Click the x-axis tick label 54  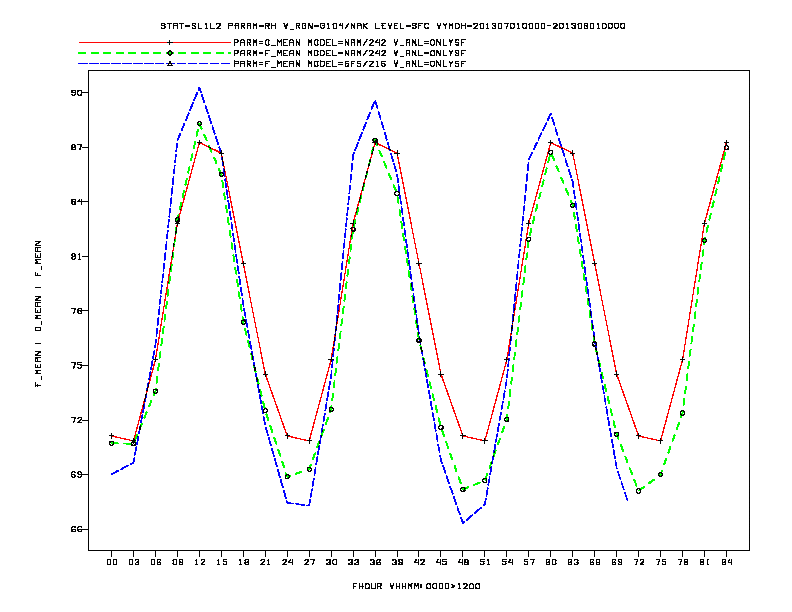(x=507, y=562)
